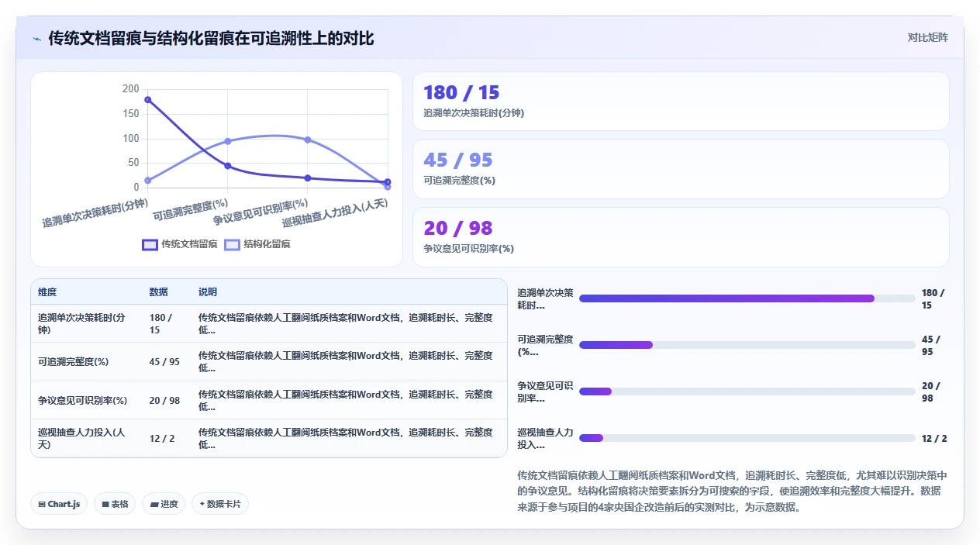The width and height of the screenshot is (980, 545).
Task: Click y-axis value 200 on chart
Action: (x=130, y=89)
